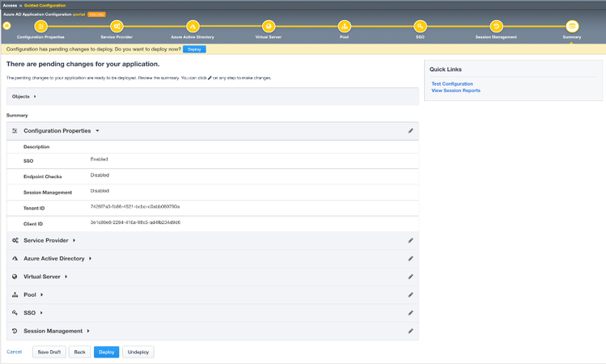The height and width of the screenshot is (364, 606).
Task: Expand the Azure Active Directory section
Action: coord(90,259)
